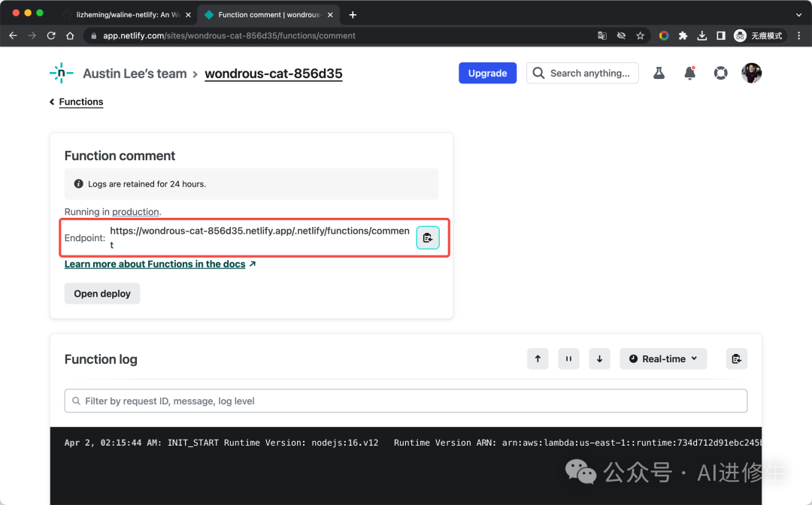
Task: Copy function log to clipboard
Action: (x=736, y=358)
